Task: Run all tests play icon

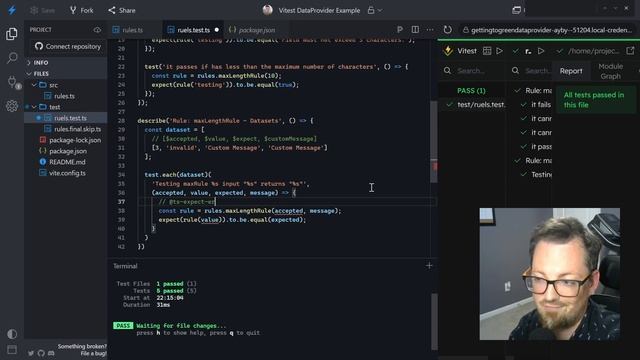Action: 500,51
